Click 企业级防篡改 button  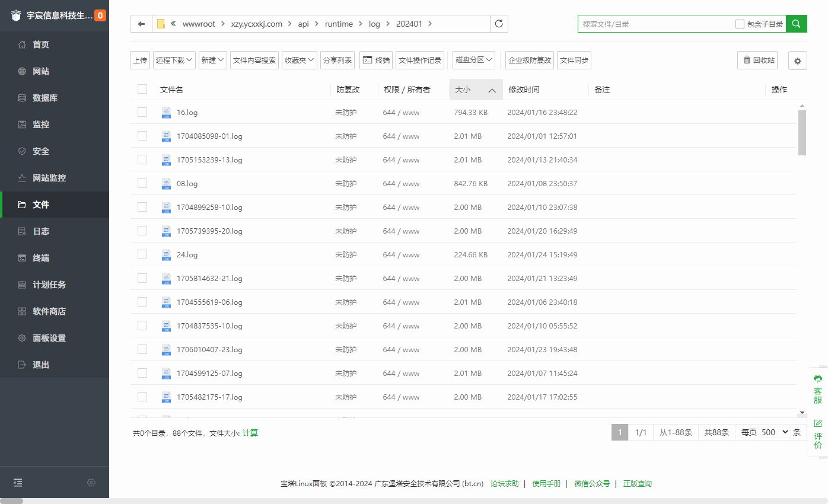tap(530, 60)
